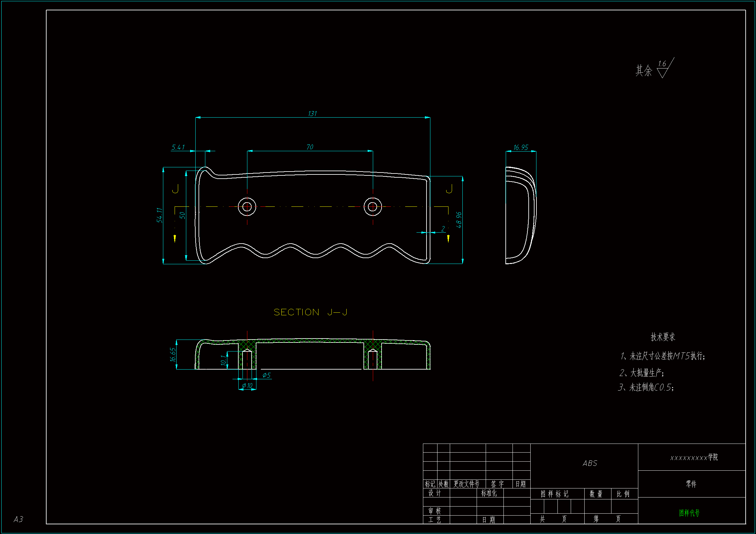The image size is (756, 534).
Task: Click the 16.95 side view dimension
Action: coord(521,147)
